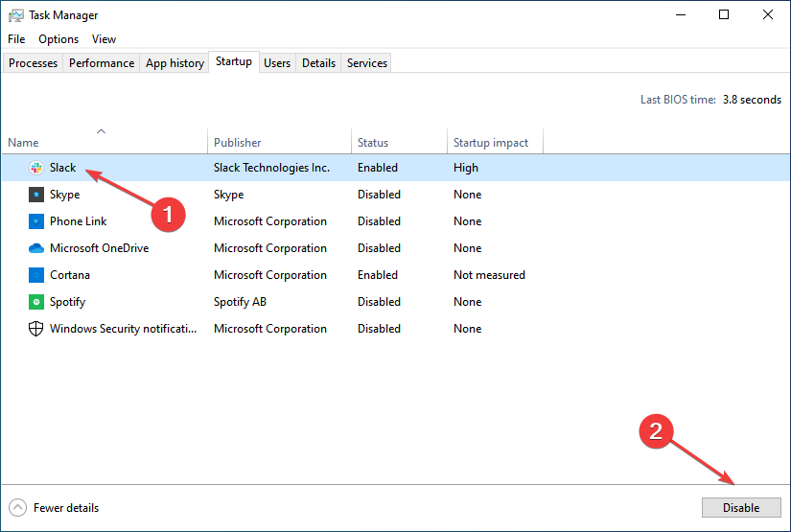Select the Phone Link icon
The image size is (791, 532).
[35, 221]
